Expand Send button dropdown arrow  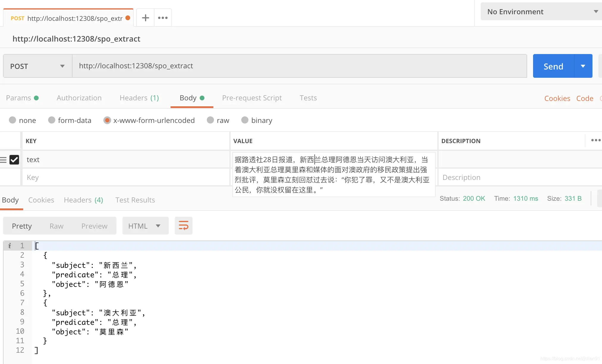click(583, 66)
